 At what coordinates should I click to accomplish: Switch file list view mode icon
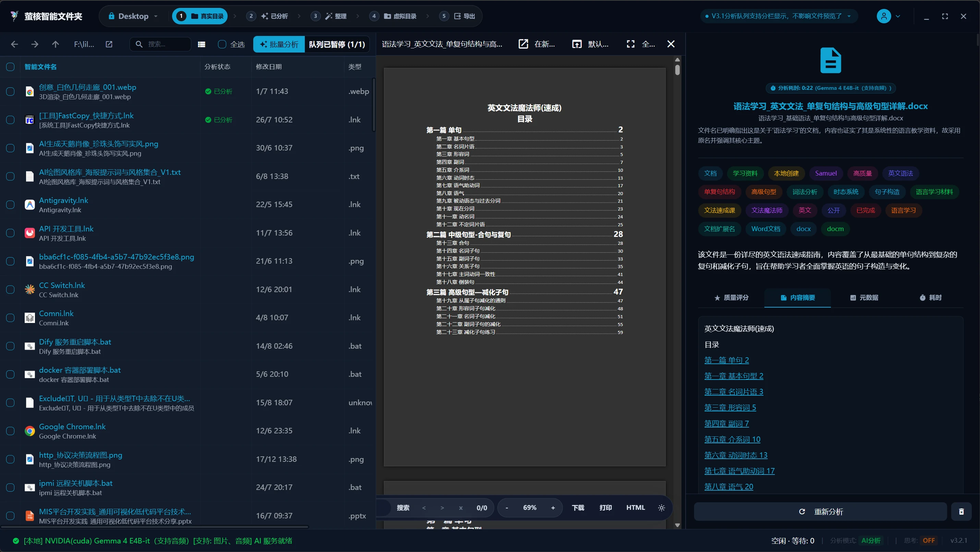(202, 45)
